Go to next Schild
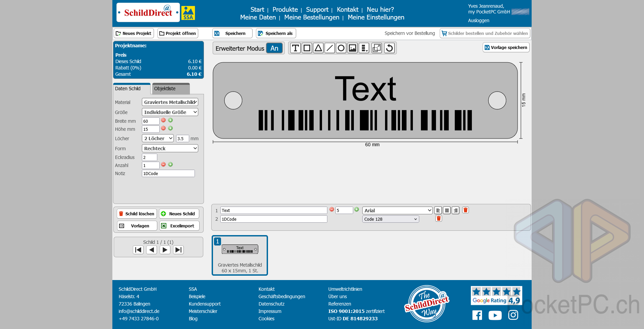 (165, 250)
